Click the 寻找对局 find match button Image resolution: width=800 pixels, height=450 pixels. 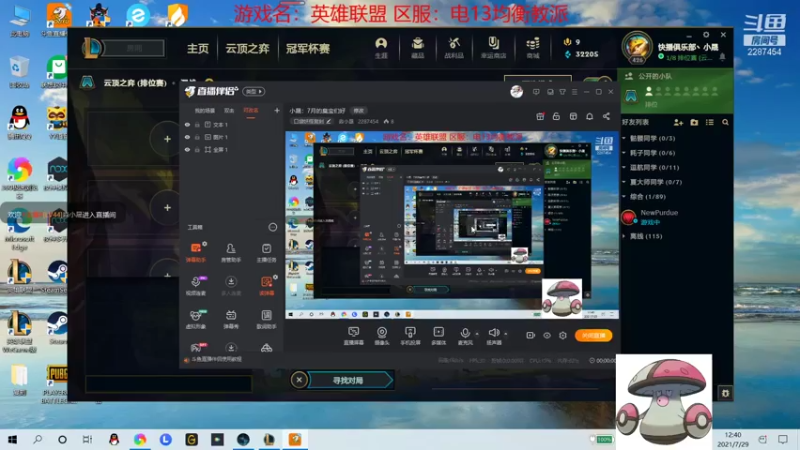coord(351,380)
